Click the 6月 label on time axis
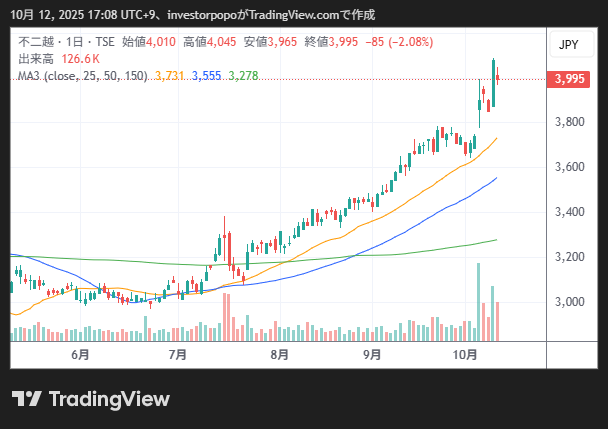The height and width of the screenshot is (429, 608). [x=80, y=354]
